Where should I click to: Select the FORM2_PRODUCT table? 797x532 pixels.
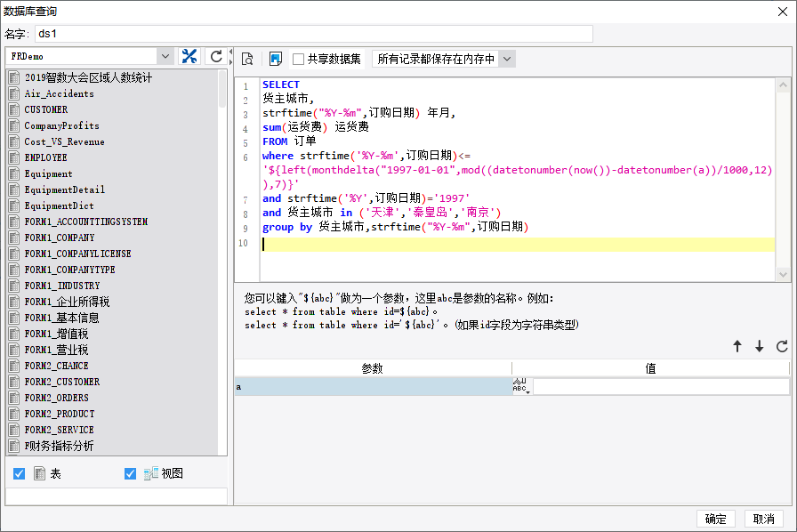[60, 414]
